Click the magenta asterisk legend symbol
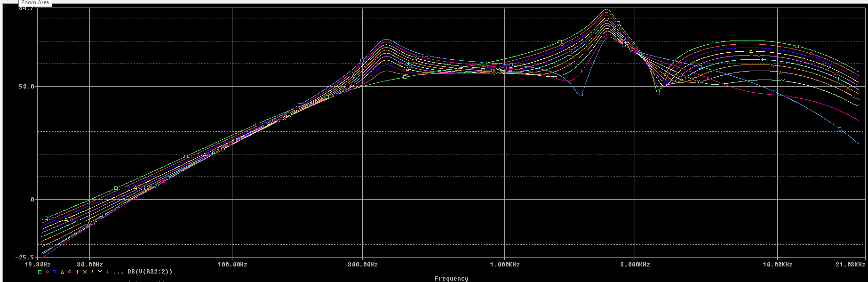Viewport: 868px width, 282px height. (107, 272)
